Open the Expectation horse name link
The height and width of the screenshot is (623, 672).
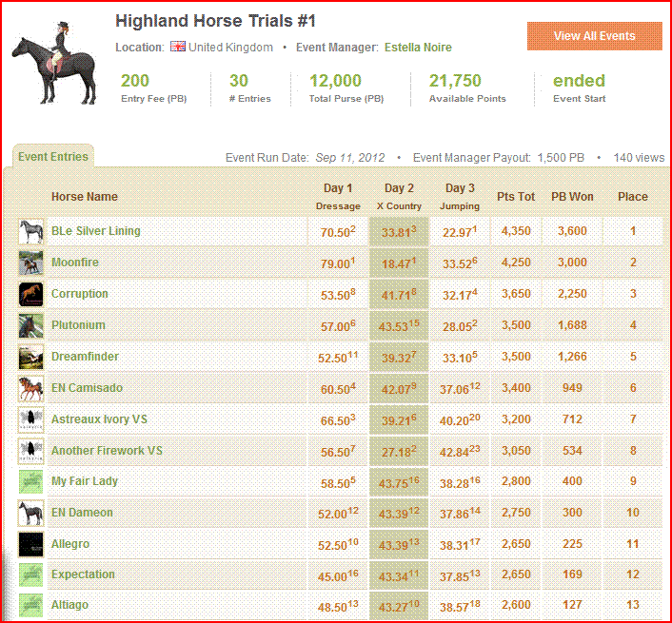pos(83,574)
